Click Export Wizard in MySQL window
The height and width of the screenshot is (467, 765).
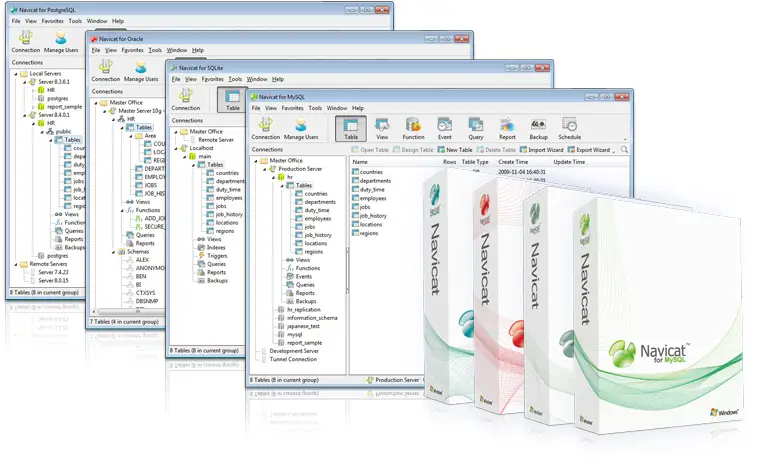(x=588, y=150)
